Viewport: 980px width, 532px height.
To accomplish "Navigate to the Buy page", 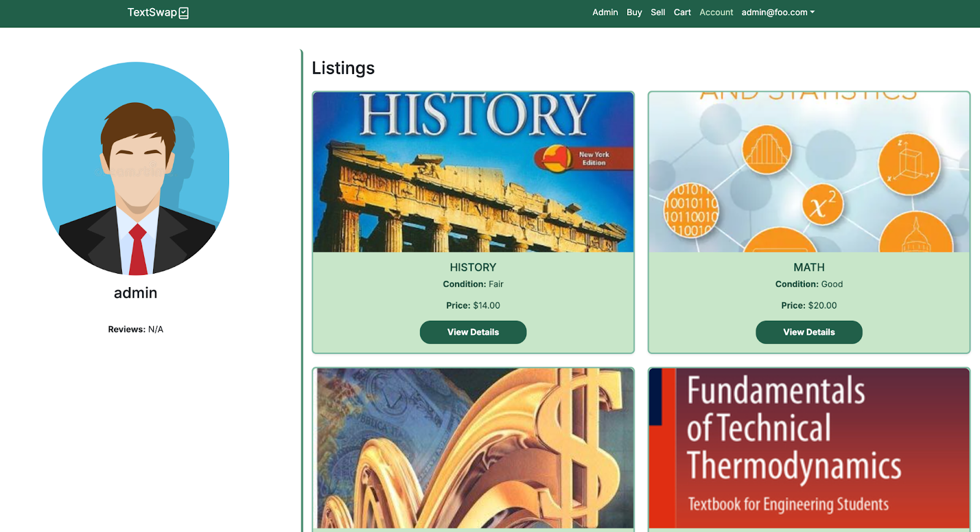I will coord(634,12).
